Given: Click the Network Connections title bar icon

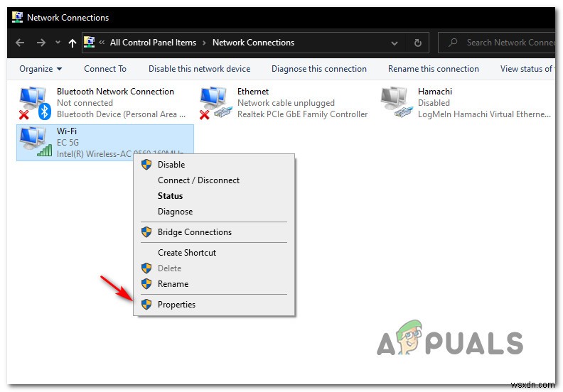Looking at the screenshot, I should 17,17.
